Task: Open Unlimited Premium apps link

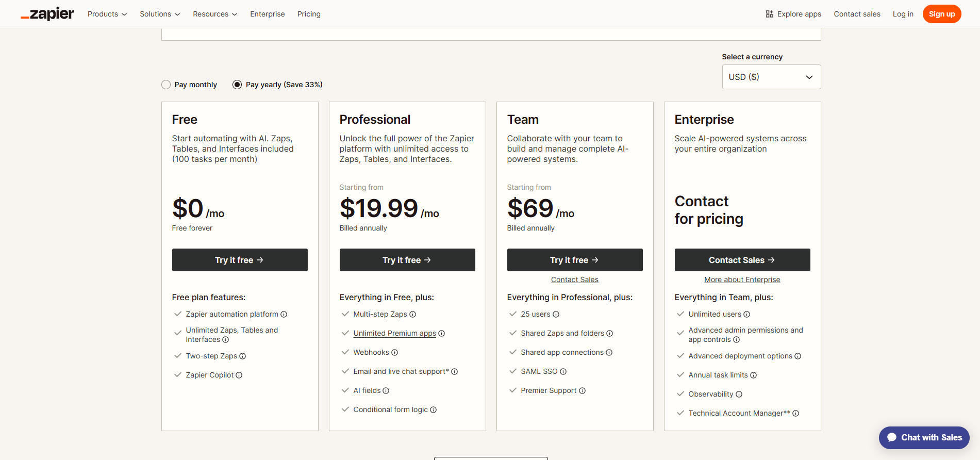Action: tap(394, 333)
